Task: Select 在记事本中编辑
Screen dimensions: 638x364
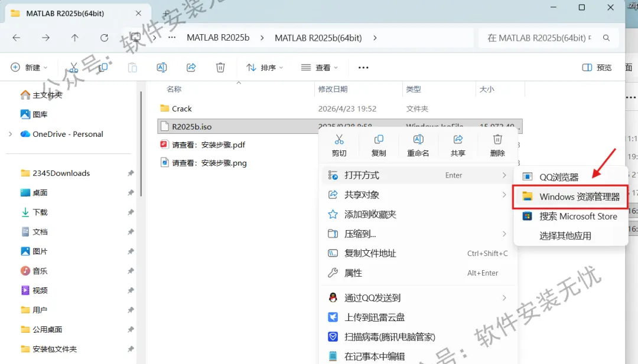Action: [418, 356]
